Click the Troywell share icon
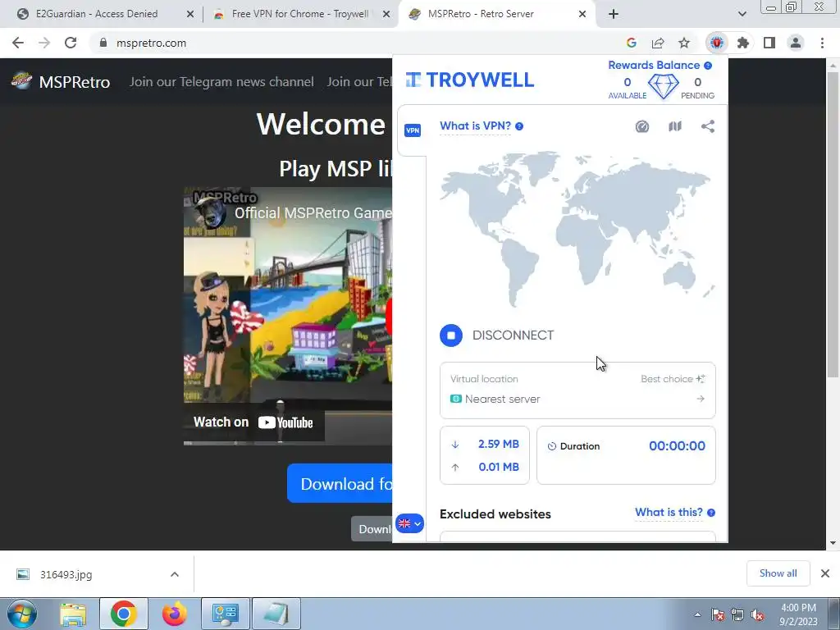The width and height of the screenshot is (840, 630). point(708,126)
